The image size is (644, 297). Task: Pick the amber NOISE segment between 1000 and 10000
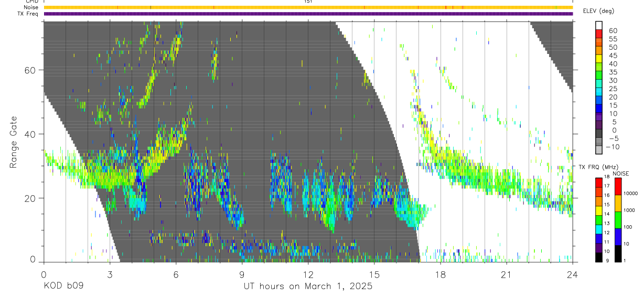[618, 203]
